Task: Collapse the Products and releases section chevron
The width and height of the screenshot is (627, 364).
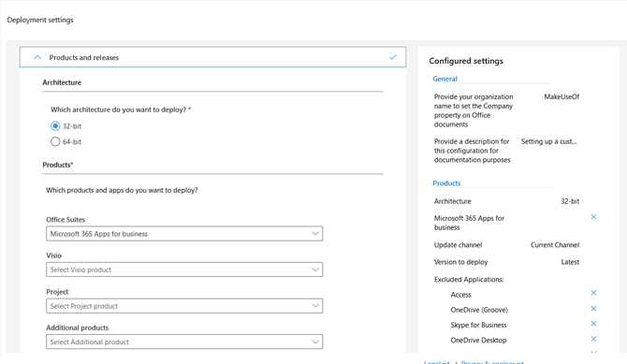Action: (37, 57)
